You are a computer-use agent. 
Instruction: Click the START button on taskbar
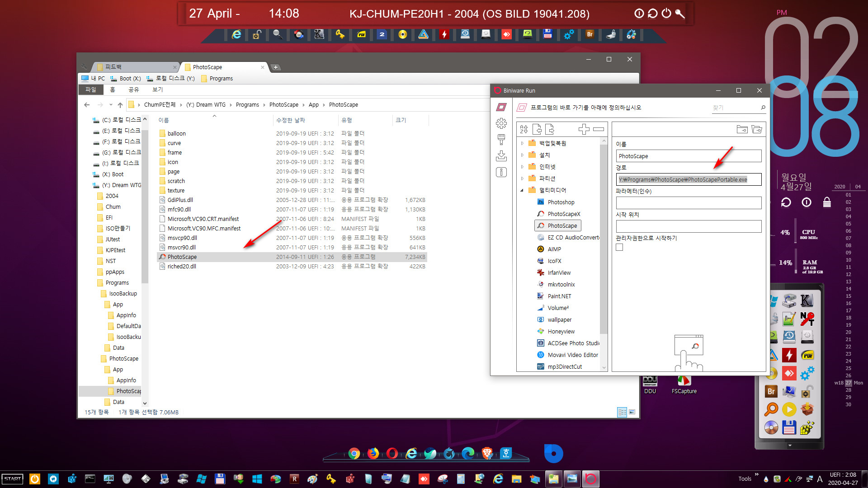click(x=13, y=479)
